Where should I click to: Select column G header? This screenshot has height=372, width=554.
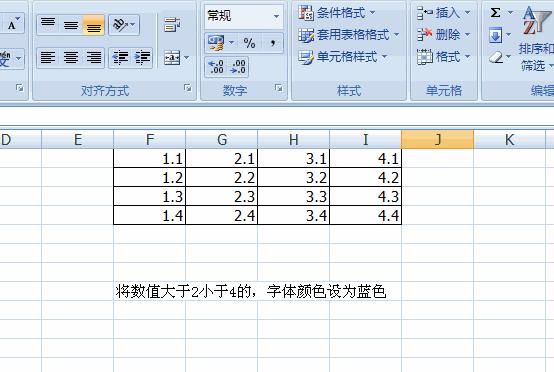pos(222,140)
